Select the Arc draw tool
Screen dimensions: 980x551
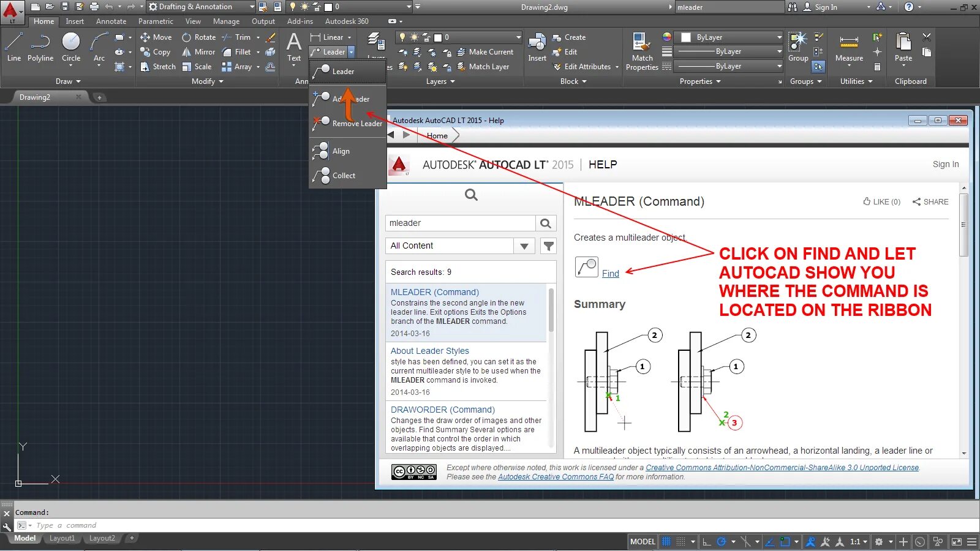coord(99,48)
